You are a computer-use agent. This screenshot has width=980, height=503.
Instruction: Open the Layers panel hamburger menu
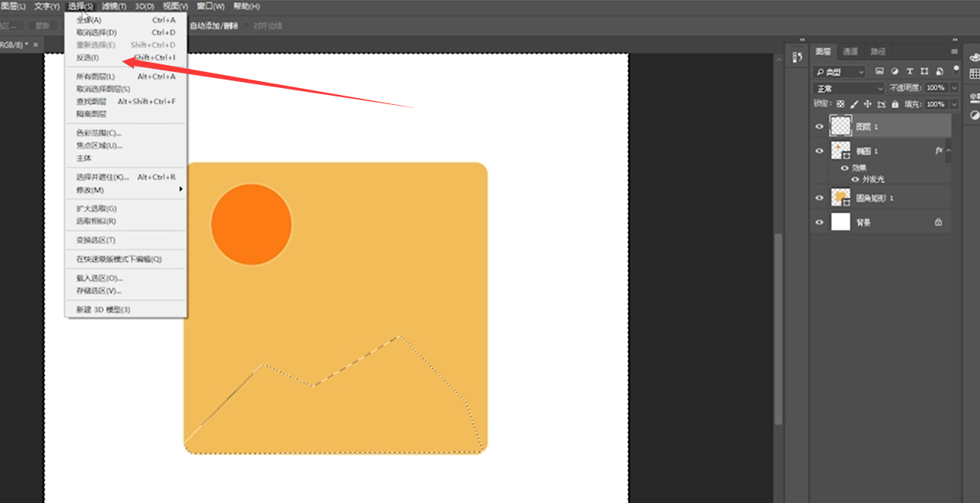(955, 51)
